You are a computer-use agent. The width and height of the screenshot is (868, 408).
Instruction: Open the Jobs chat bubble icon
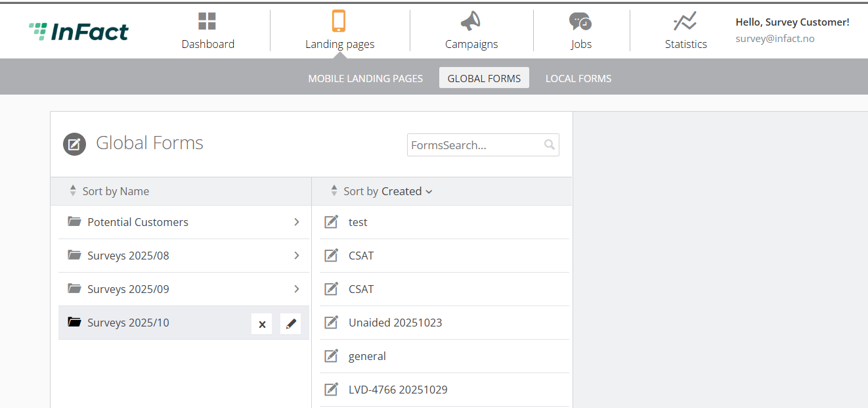580,22
